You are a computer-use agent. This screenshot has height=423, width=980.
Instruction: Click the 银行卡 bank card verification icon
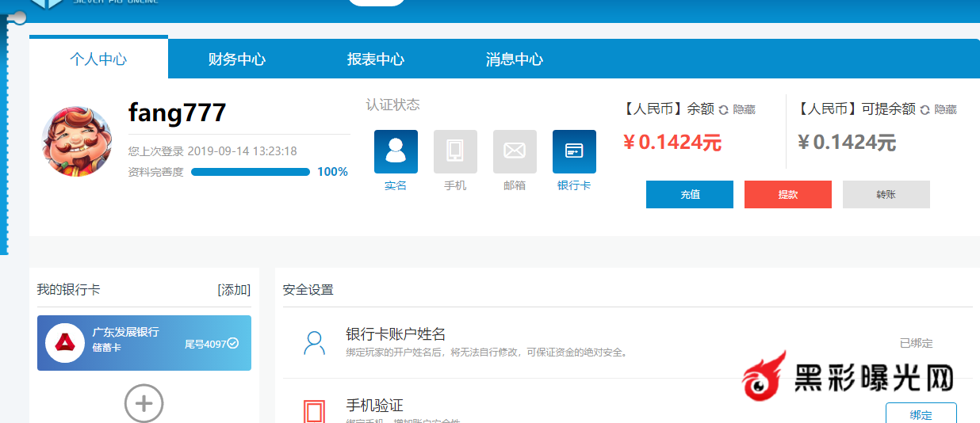tap(574, 151)
